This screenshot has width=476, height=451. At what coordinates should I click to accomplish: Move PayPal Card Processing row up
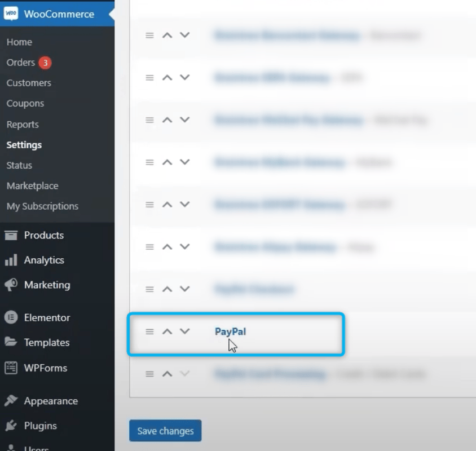pyautogui.click(x=167, y=374)
